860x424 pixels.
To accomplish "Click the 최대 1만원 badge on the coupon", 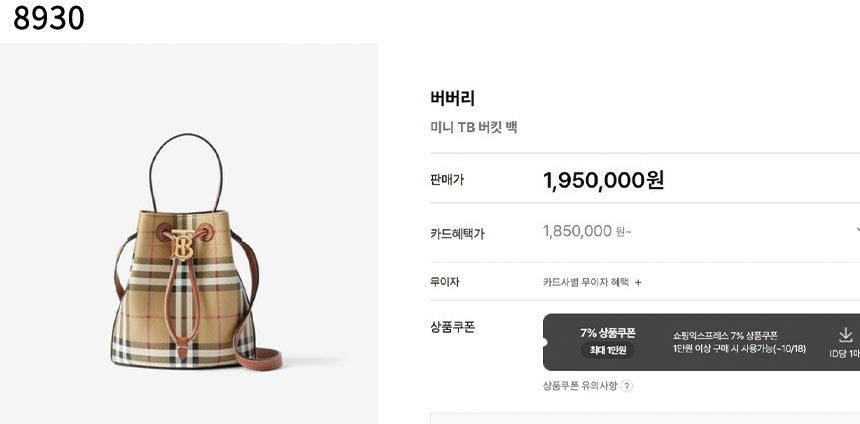I will (x=607, y=351).
